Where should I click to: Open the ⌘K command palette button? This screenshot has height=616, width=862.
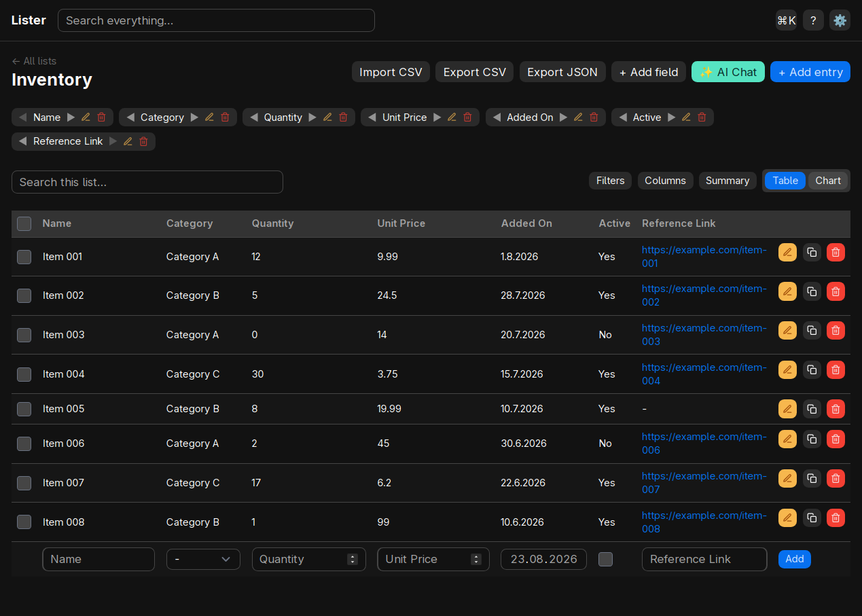[786, 20]
